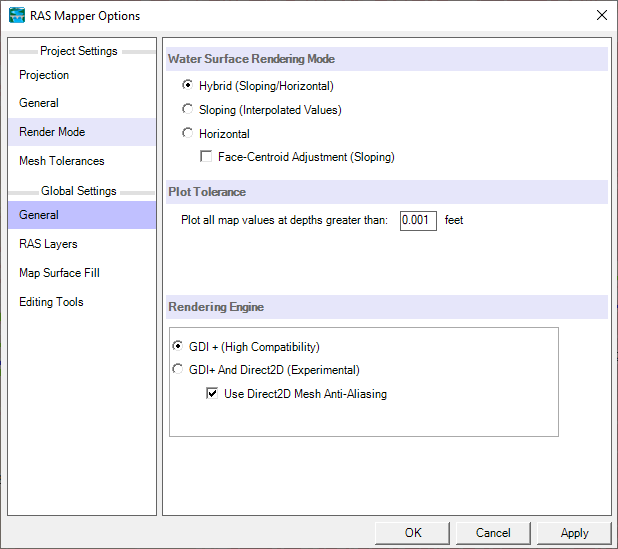Open Editing Tools settings
Viewport: 618px width, 549px height.
coord(82,302)
